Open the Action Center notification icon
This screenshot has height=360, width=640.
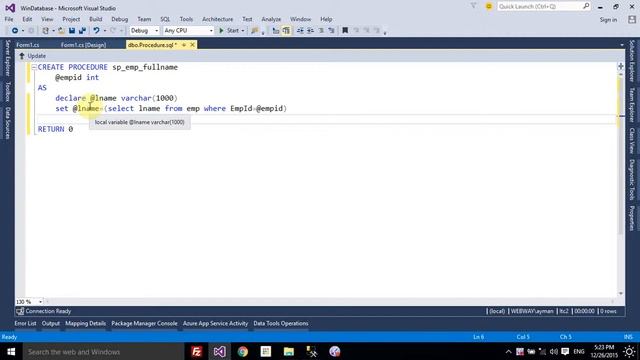tap(565, 351)
